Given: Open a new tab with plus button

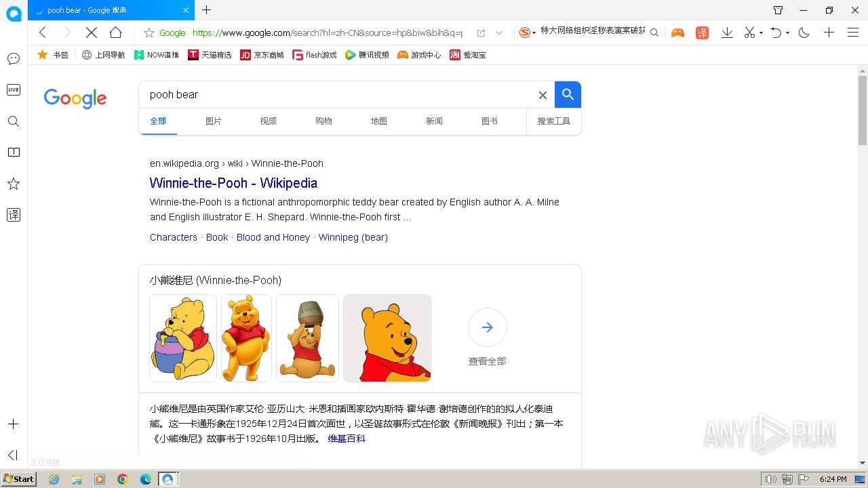Looking at the screenshot, I should pyautogui.click(x=207, y=9).
